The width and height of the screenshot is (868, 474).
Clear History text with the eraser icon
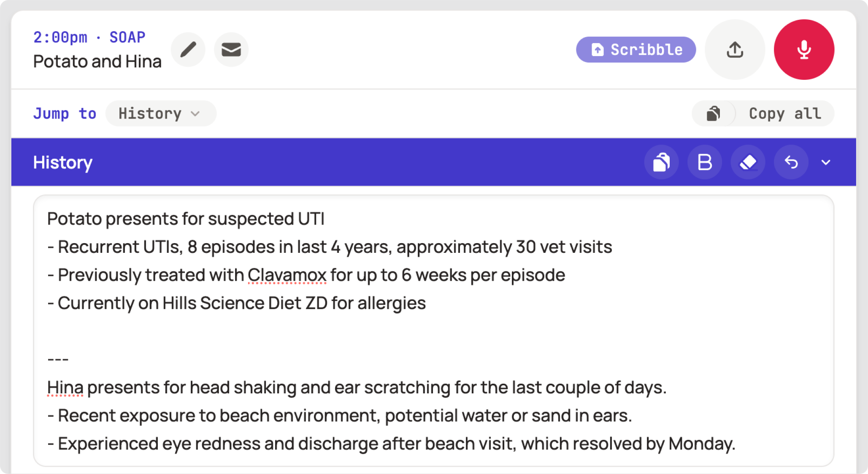click(x=748, y=162)
